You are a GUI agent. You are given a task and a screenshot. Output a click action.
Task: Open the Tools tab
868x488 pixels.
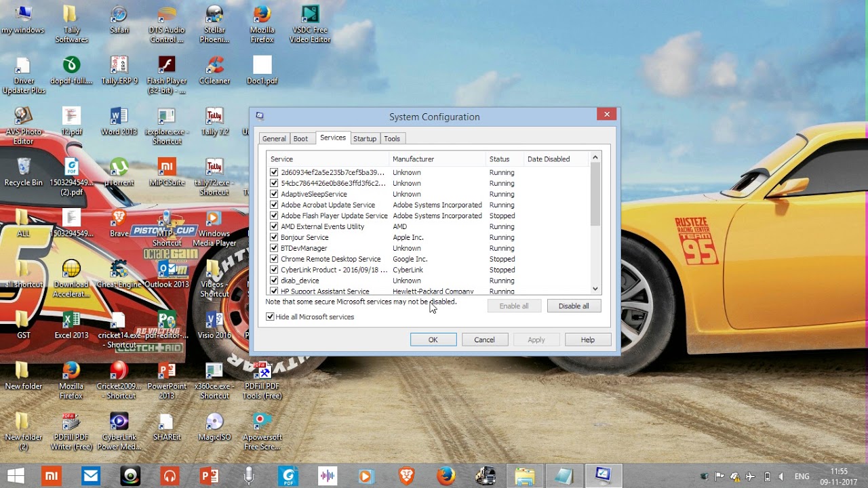point(392,138)
